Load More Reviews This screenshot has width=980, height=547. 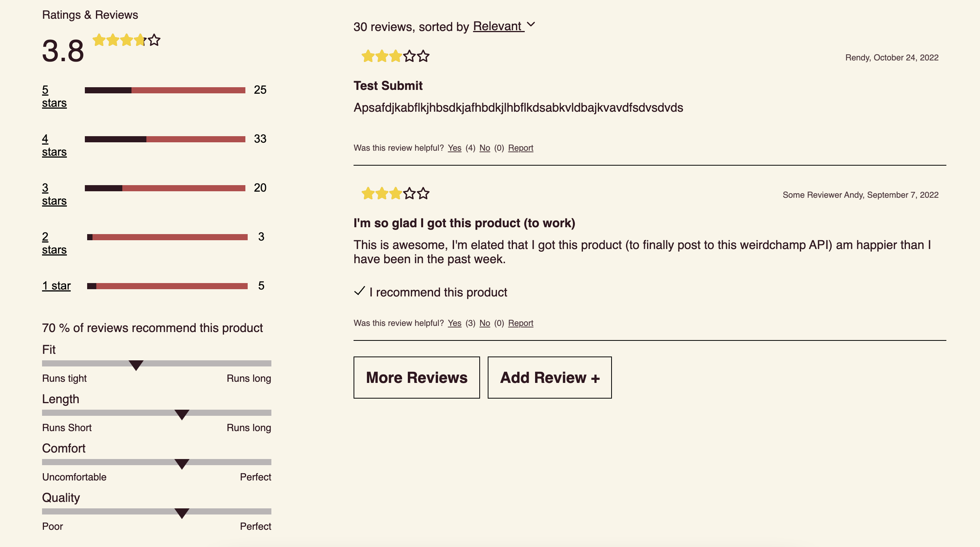(417, 378)
